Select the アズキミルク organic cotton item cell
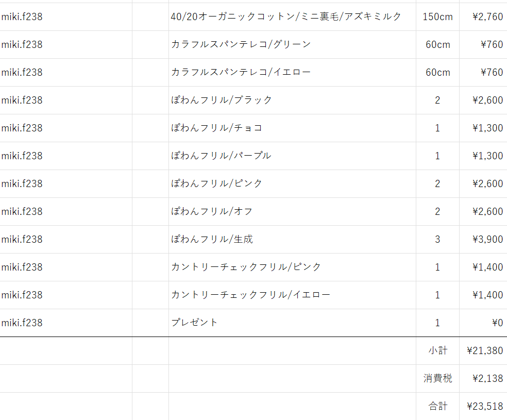The image size is (507, 420). click(292, 17)
